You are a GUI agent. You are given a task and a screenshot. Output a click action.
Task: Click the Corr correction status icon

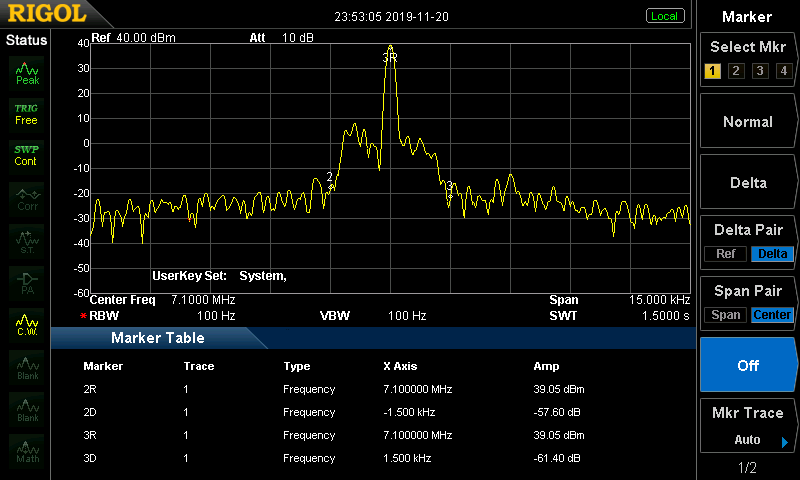click(27, 198)
